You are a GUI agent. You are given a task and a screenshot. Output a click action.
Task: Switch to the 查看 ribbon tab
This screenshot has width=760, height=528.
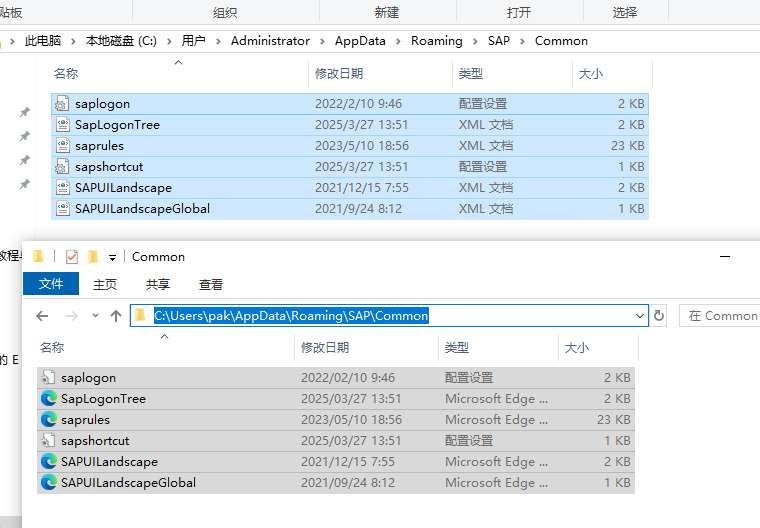click(211, 284)
